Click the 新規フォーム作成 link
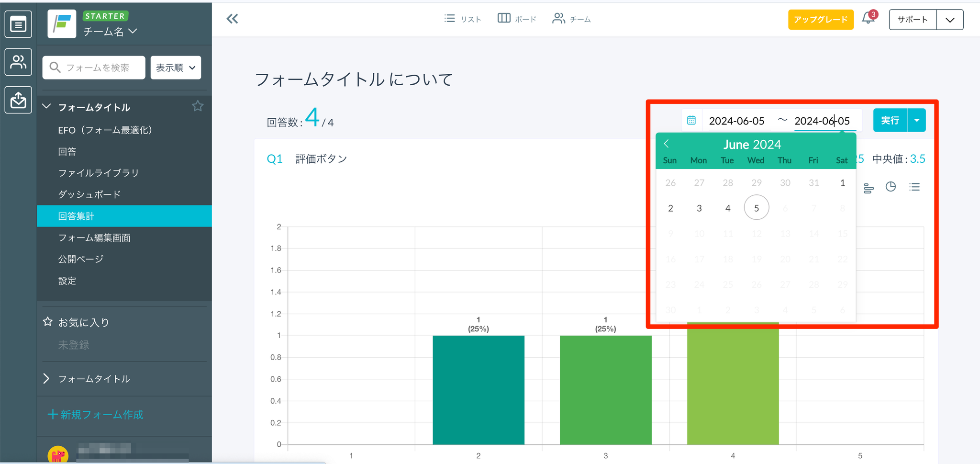Viewport: 980px width, 464px height. click(96, 415)
